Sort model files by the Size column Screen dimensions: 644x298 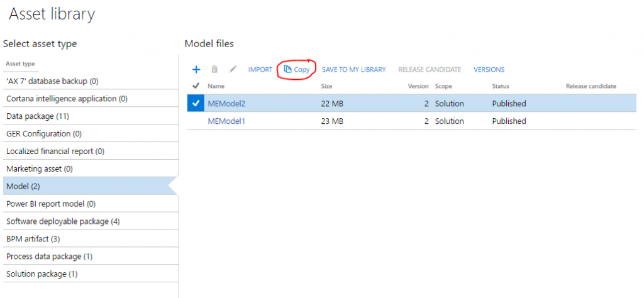click(326, 86)
